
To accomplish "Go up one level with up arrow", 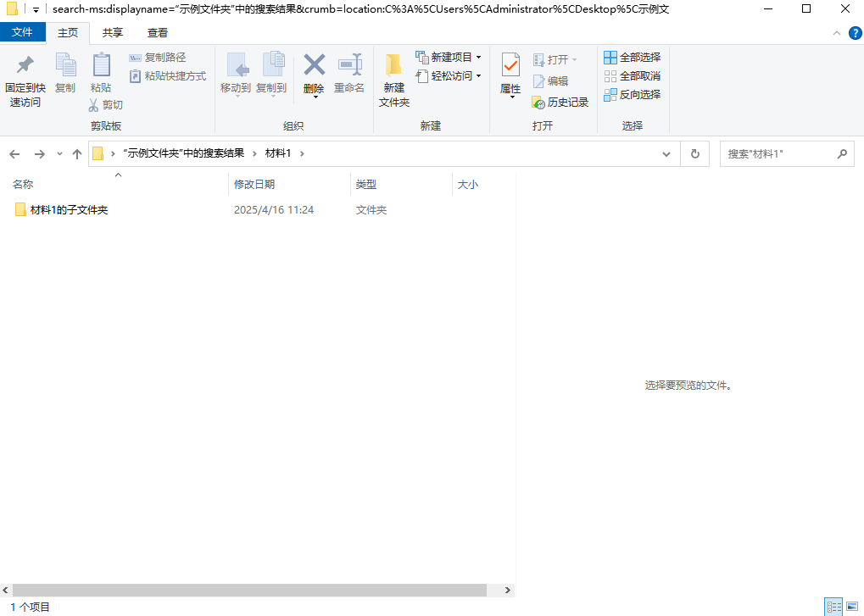I will click(x=77, y=153).
